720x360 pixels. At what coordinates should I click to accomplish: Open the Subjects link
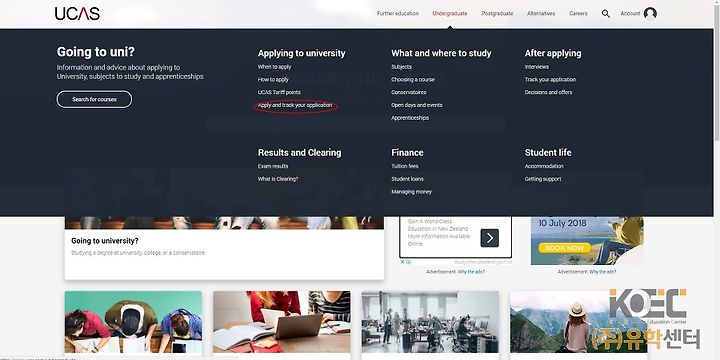(401, 67)
